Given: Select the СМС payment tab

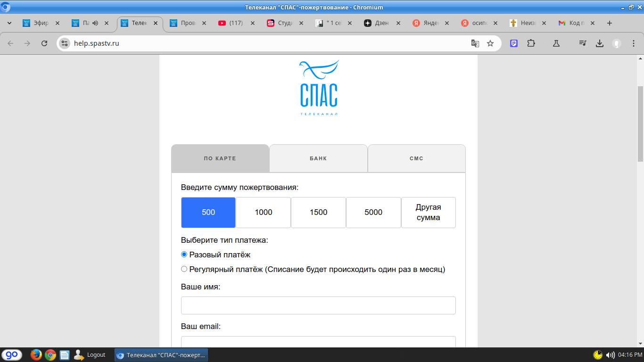Looking at the screenshot, I should [x=416, y=158].
